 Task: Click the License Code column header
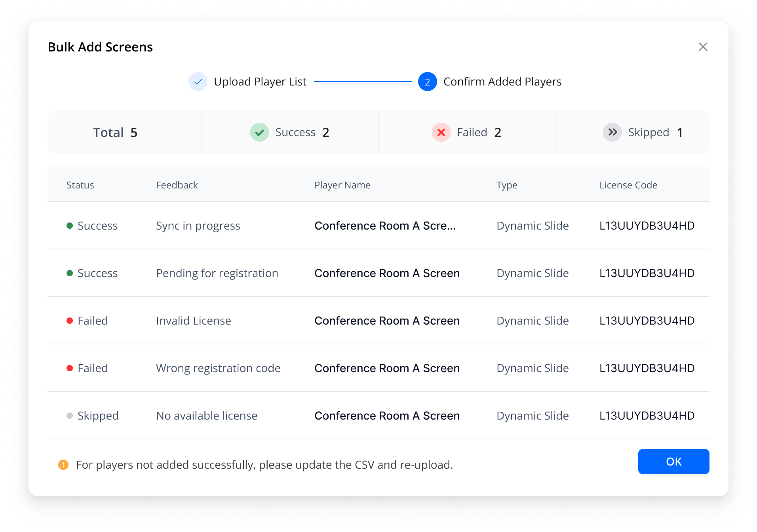coord(628,185)
